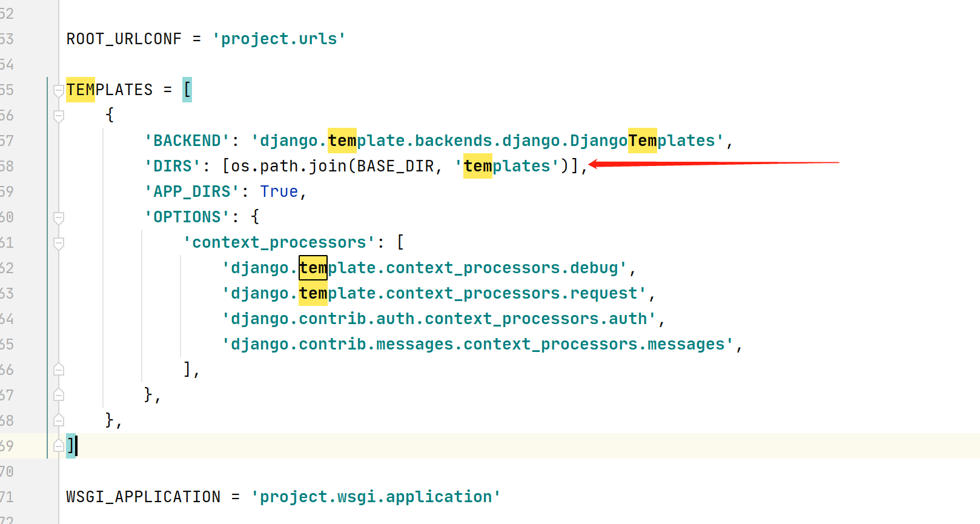Click the WSGI_APPLICATION variable name

(144, 497)
